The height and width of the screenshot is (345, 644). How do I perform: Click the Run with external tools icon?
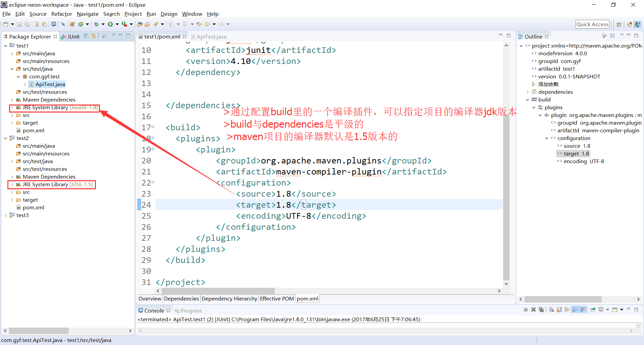coord(124,24)
